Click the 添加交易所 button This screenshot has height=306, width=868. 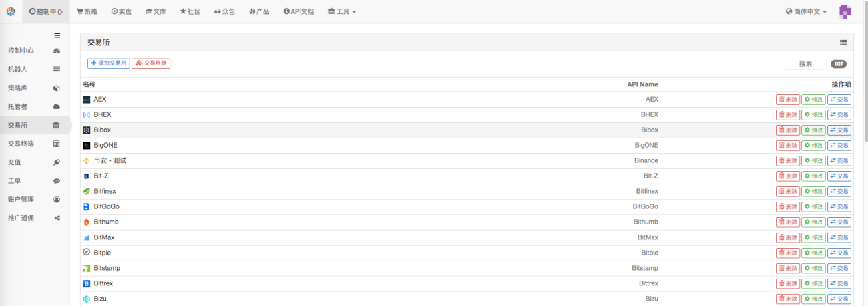109,63
